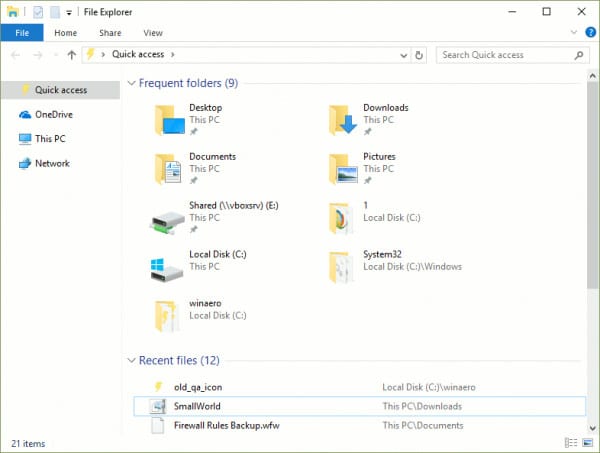600x453 pixels.
Task: Click the Quick access breadcrumb in address bar
Action: [138, 54]
